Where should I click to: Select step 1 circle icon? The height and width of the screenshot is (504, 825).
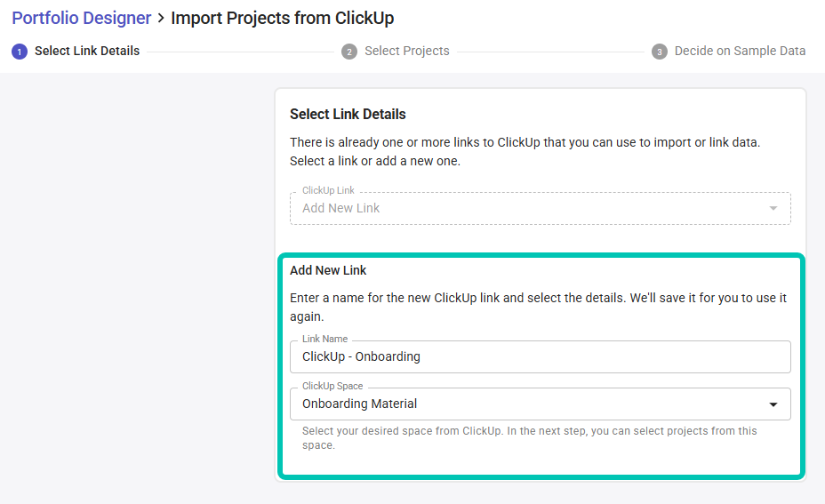20,52
